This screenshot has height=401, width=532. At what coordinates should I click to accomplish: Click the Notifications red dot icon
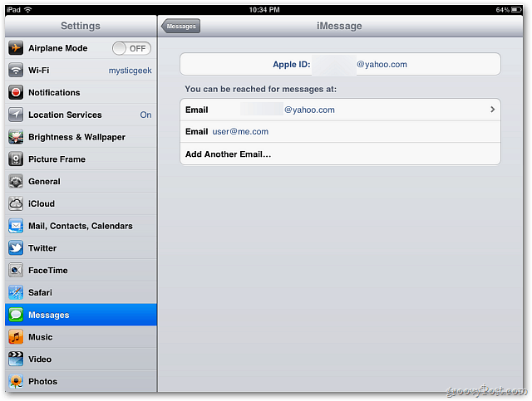(x=16, y=92)
